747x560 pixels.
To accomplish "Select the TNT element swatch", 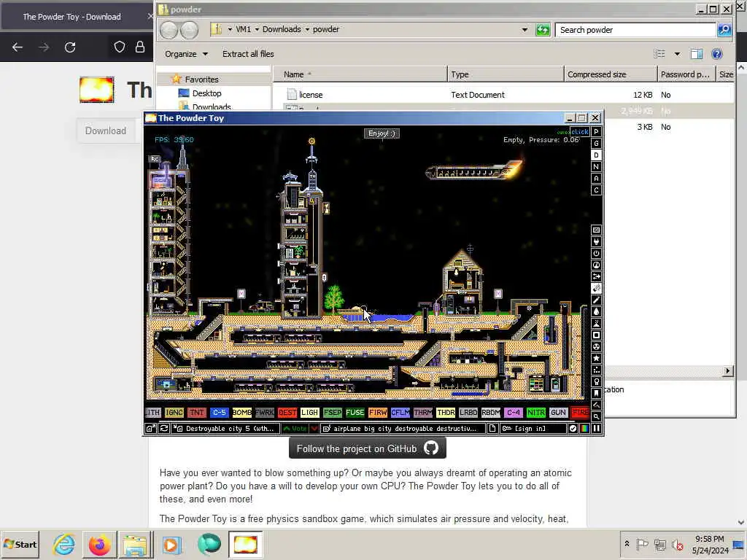I will click(196, 413).
